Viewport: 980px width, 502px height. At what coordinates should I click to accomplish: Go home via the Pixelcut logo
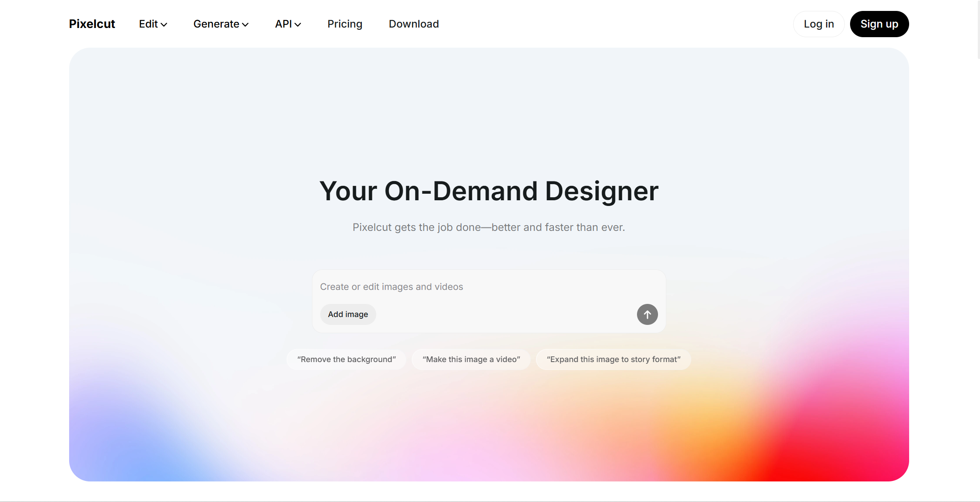(x=92, y=24)
